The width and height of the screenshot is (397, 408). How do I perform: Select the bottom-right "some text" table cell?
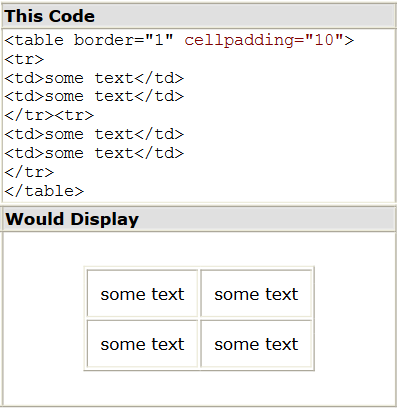click(256, 344)
